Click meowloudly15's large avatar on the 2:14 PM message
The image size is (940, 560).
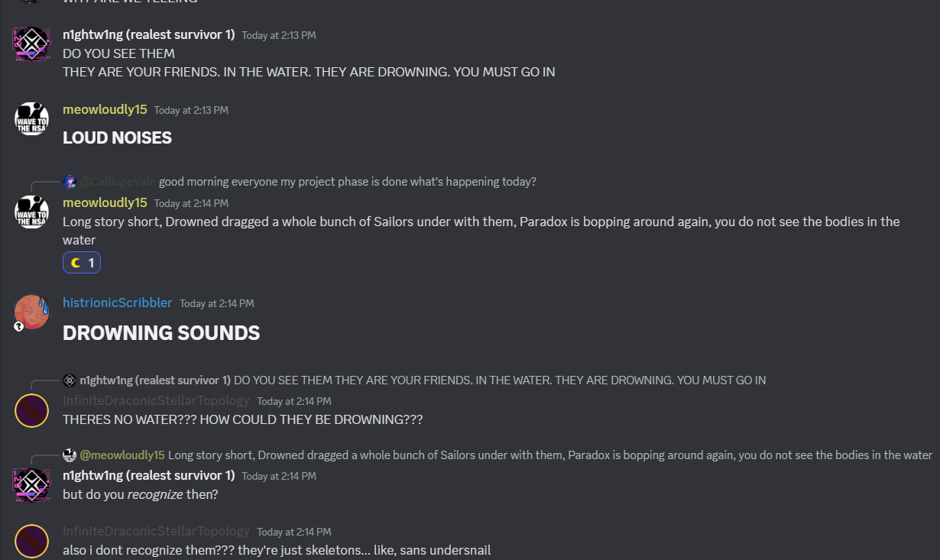[32, 212]
